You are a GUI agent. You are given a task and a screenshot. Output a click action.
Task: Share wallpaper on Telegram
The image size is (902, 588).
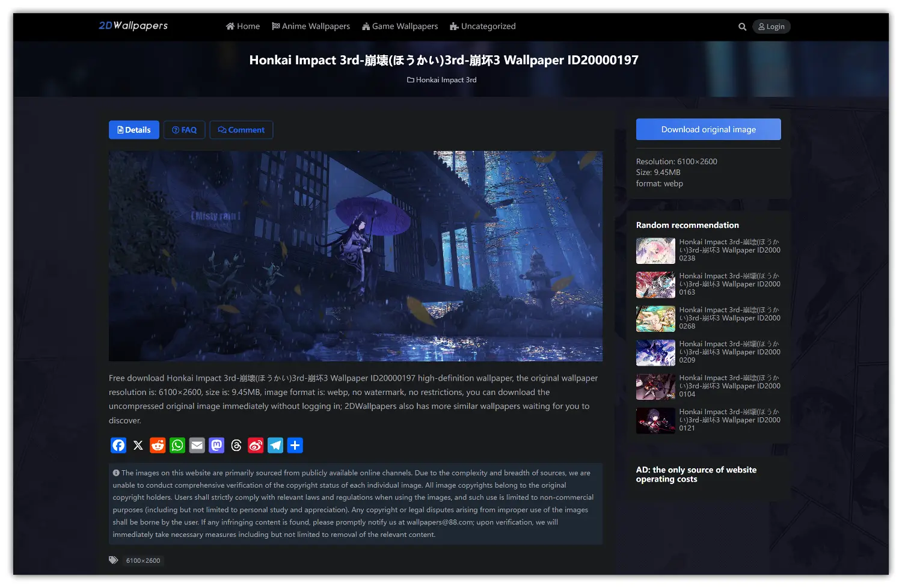coord(275,446)
